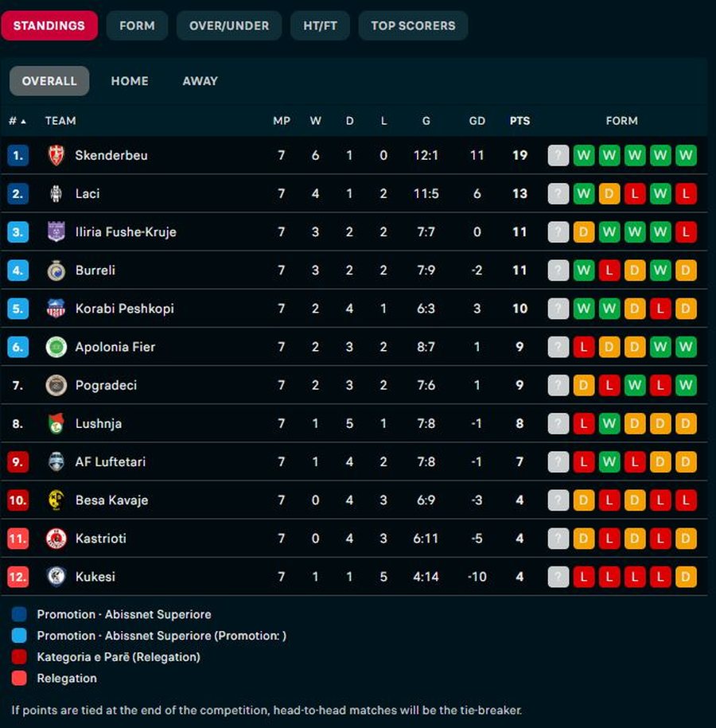This screenshot has height=728, width=716.
Task: Click Skenderbeu's most recent green W form badge
Action: coord(584,155)
